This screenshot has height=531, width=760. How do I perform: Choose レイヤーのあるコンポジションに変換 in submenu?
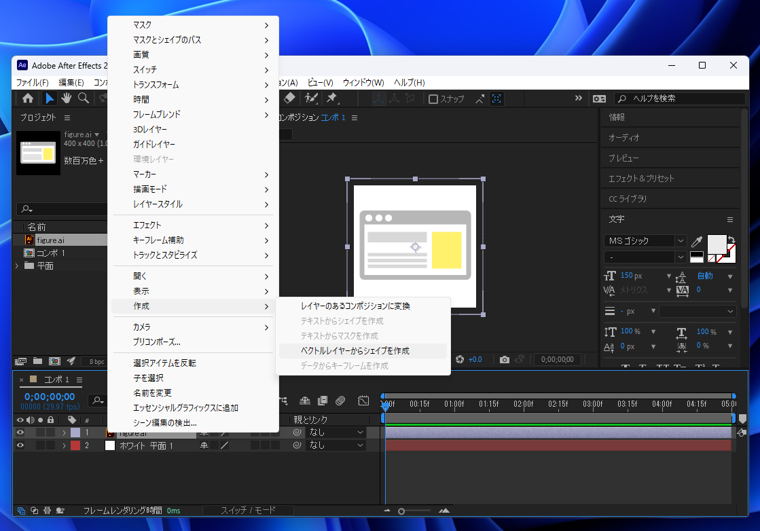(363, 306)
